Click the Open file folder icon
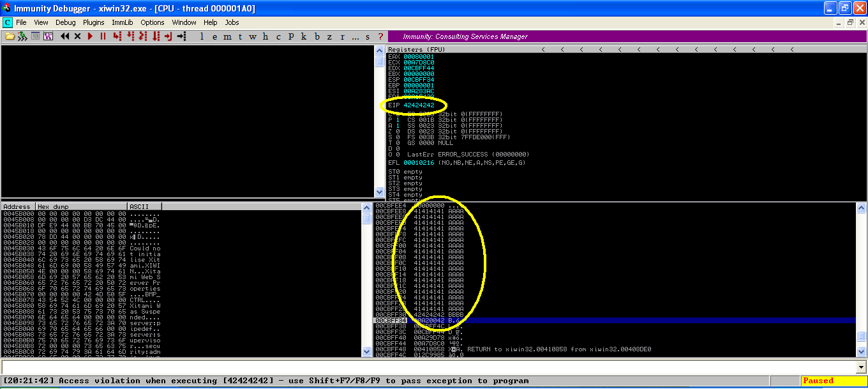868x389 pixels. point(10,36)
